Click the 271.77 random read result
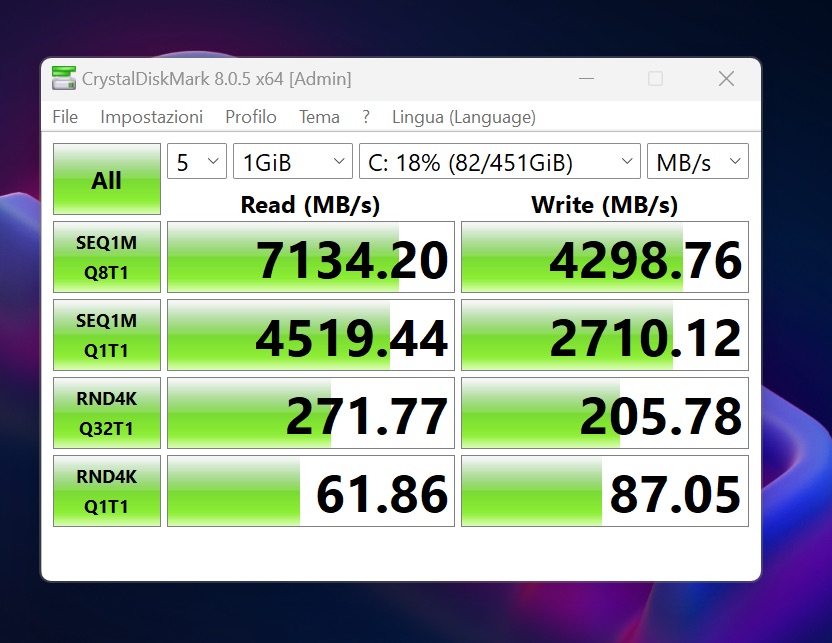 pyautogui.click(x=311, y=413)
